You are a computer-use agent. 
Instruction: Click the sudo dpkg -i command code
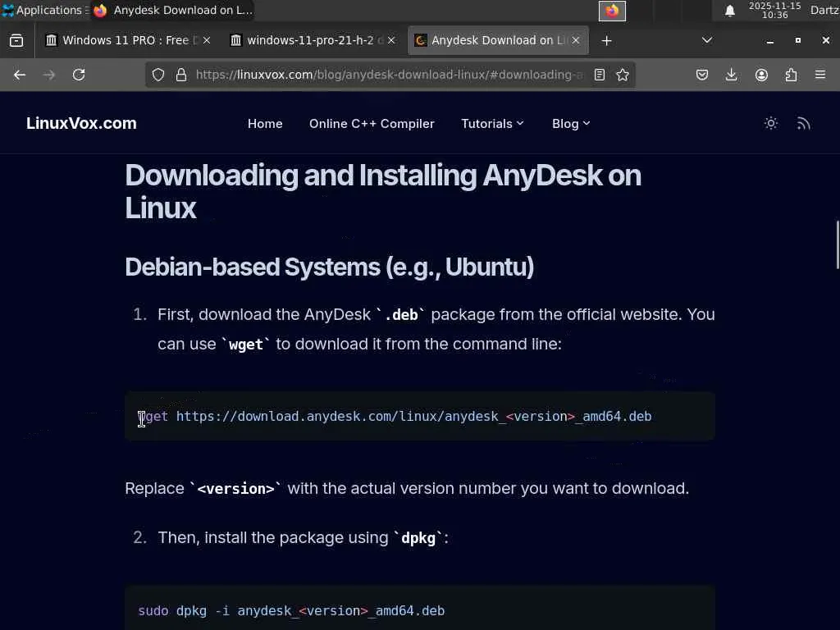pos(291,610)
